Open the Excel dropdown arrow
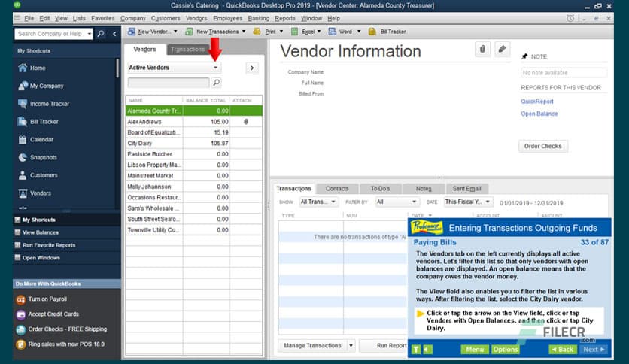629x364 pixels. (x=319, y=32)
